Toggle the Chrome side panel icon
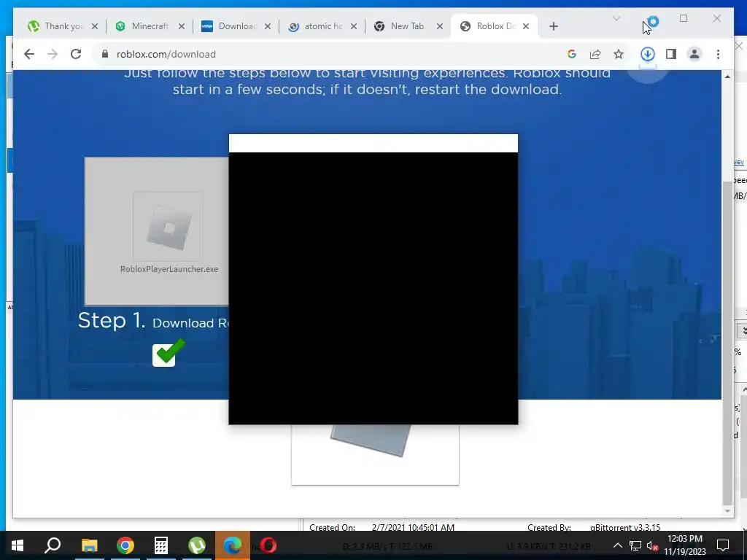747x560 pixels. coord(671,54)
